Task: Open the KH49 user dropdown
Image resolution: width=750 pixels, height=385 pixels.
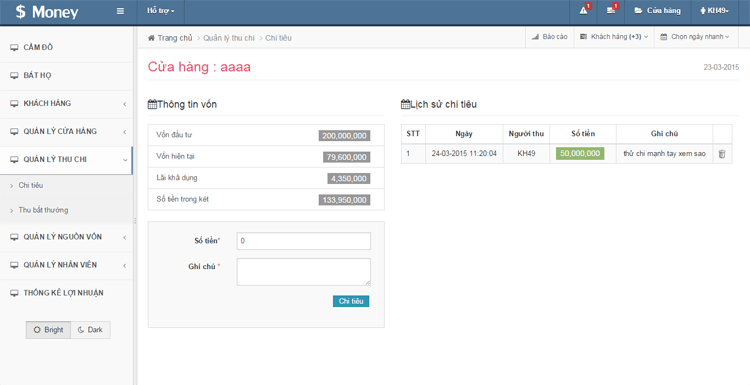Action: coord(714,11)
